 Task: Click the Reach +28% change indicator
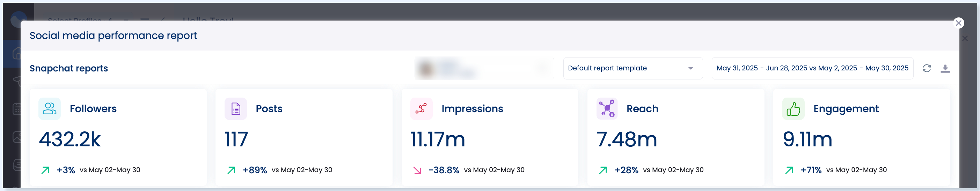[626, 170]
